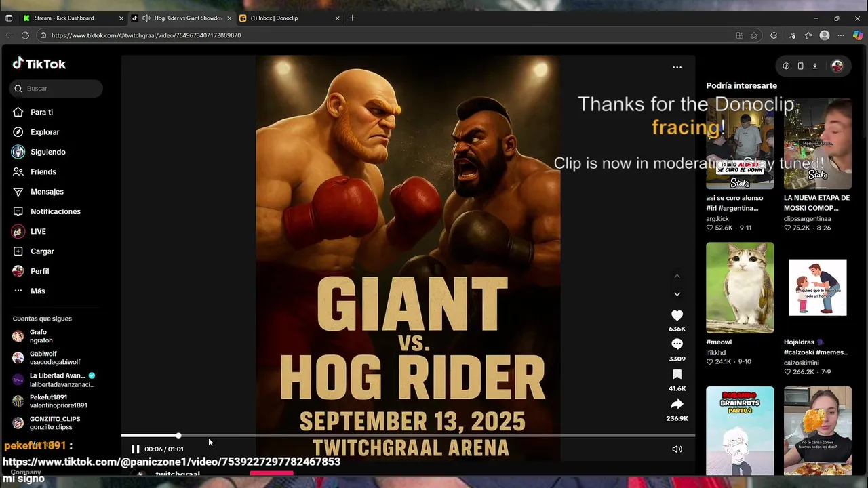Go to the Siguiendo feed

[x=39, y=152]
